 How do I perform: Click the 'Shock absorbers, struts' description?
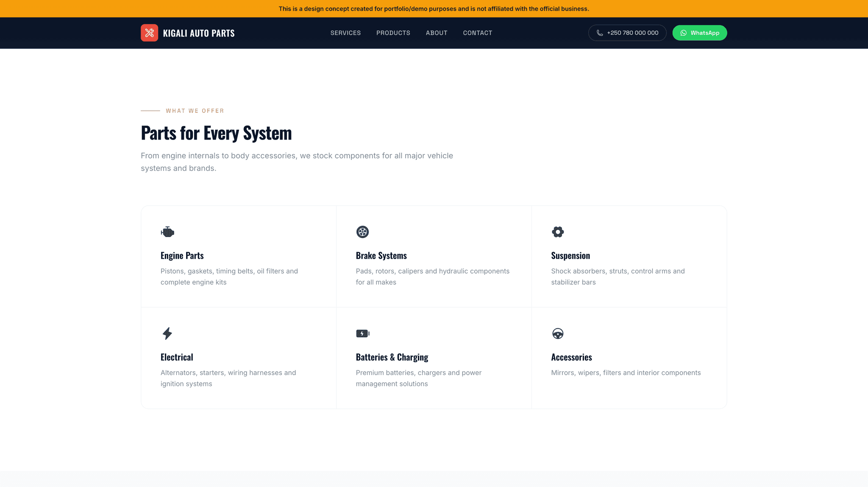point(618,277)
